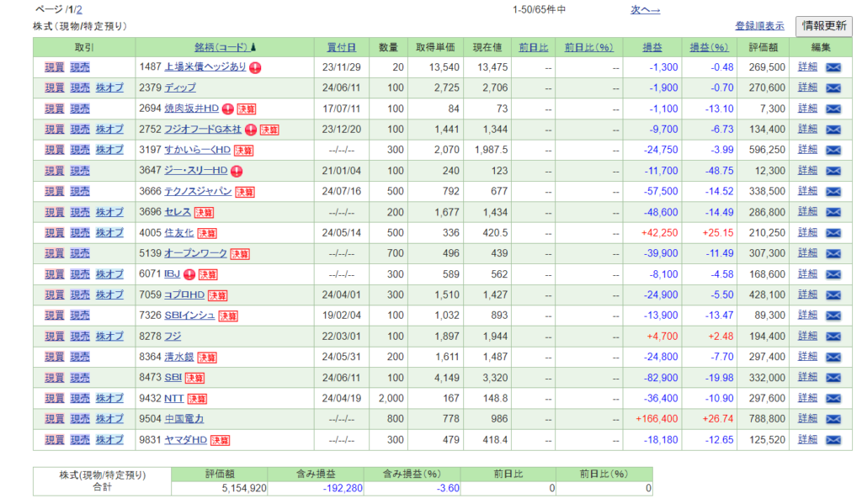Open 詳細 for テクノスジャパン
The height and width of the screenshot is (504, 862).
[807, 191]
